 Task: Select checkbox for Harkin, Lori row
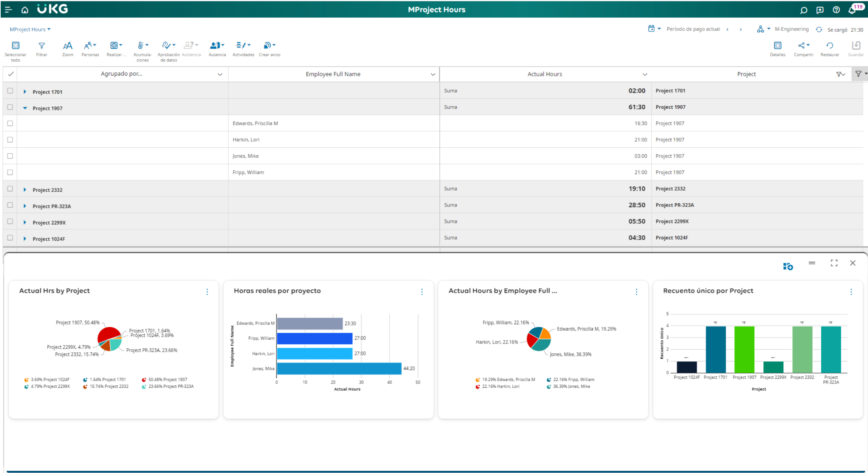point(10,140)
